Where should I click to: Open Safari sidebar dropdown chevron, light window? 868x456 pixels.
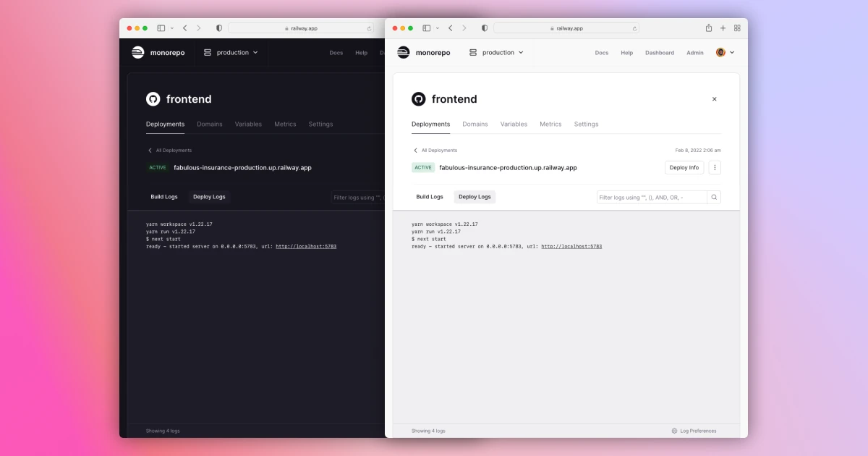pos(438,28)
